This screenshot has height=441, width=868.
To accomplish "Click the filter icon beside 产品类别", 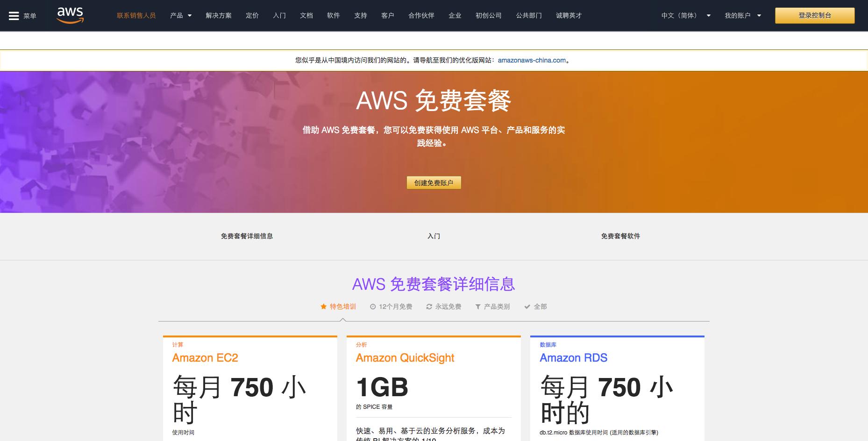I will pyautogui.click(x=478, y=307).
